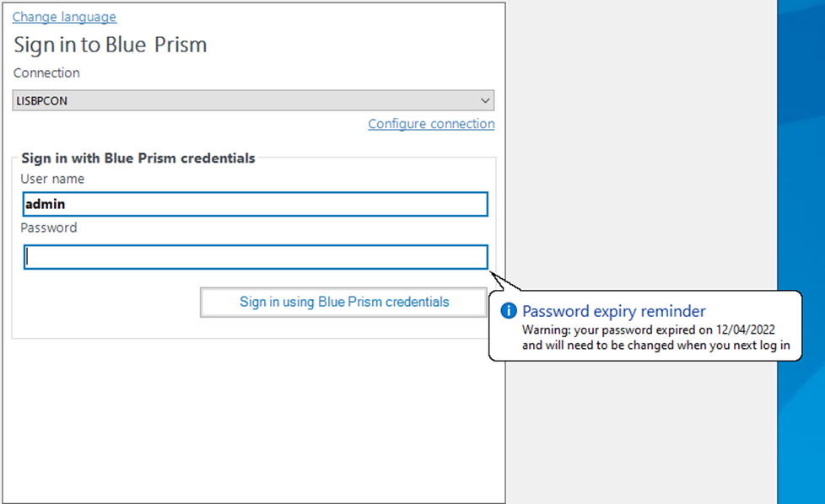Click the grey panel beside the sign-in form
The width and height of the screenshot is (825, 504).
click(641, 169)
